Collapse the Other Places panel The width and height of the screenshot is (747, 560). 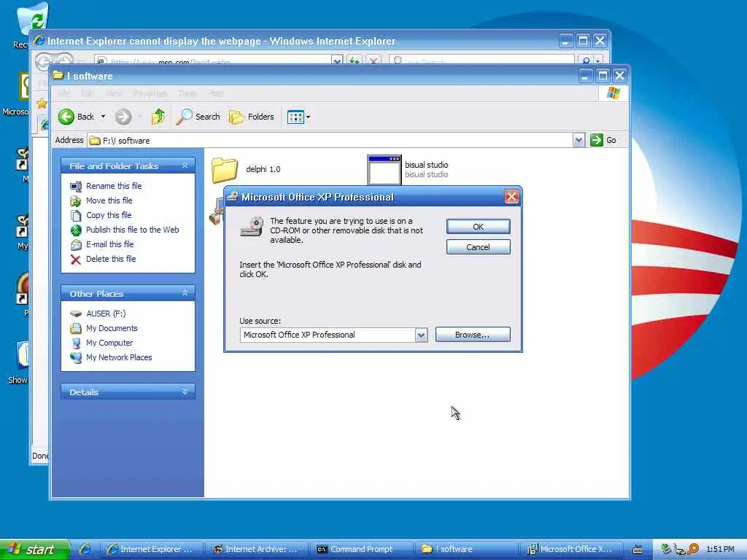(x=185, y=293)
